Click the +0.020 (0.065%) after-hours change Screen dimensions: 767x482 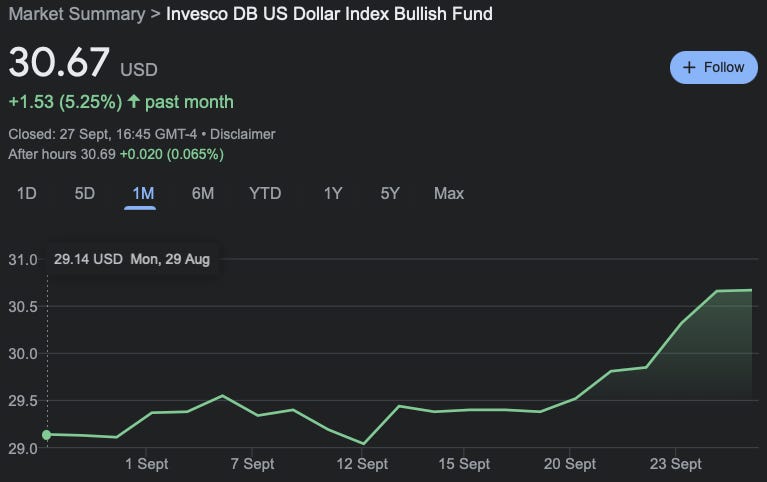(172, 154)
